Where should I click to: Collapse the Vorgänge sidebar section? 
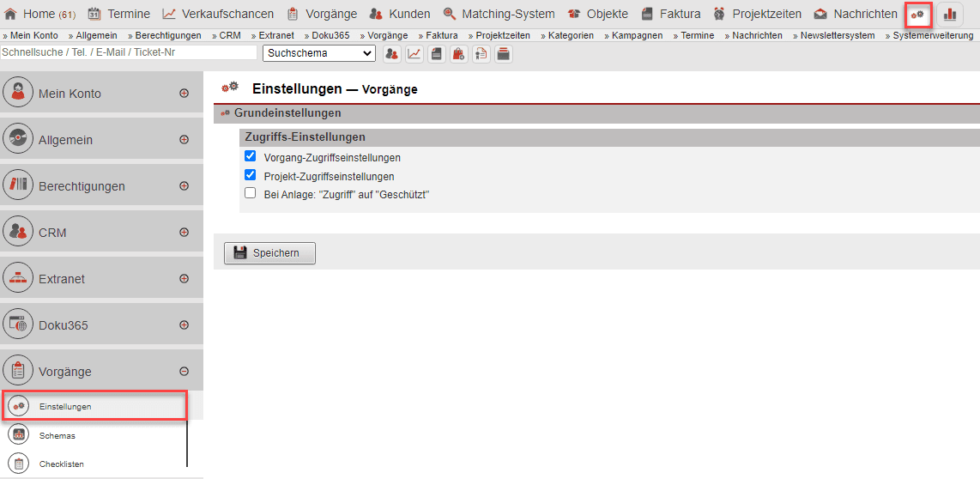click(x=184, y=372)
